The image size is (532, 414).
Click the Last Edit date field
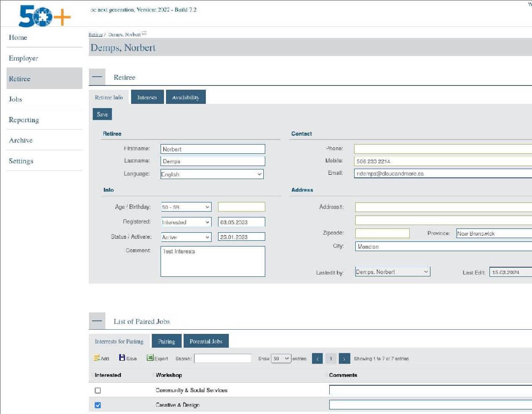511,272
